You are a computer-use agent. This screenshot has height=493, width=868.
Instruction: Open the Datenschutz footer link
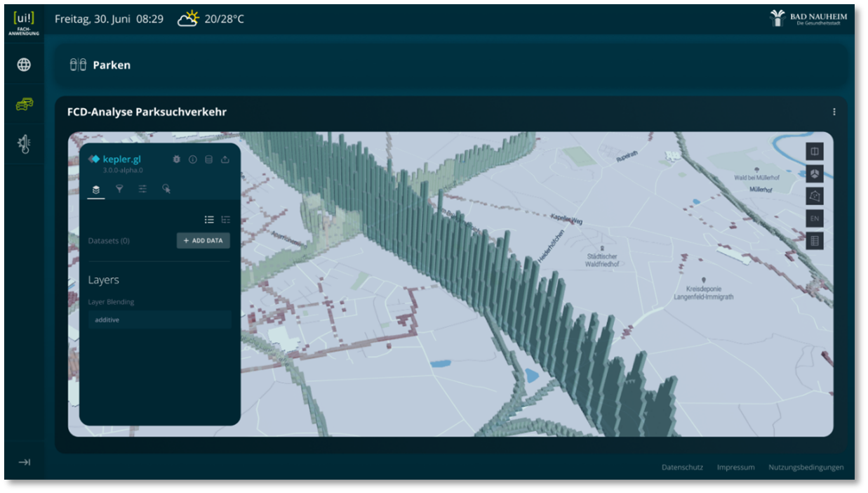(681, 467)
